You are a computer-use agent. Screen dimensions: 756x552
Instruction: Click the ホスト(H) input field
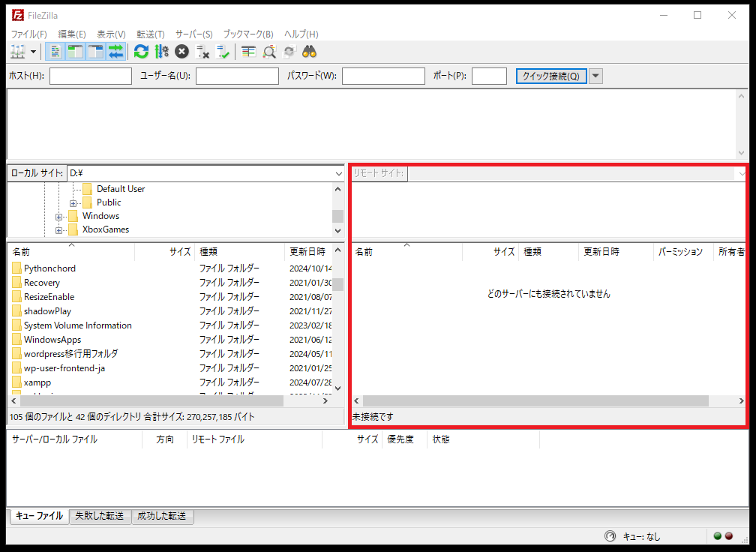(90, 76)
